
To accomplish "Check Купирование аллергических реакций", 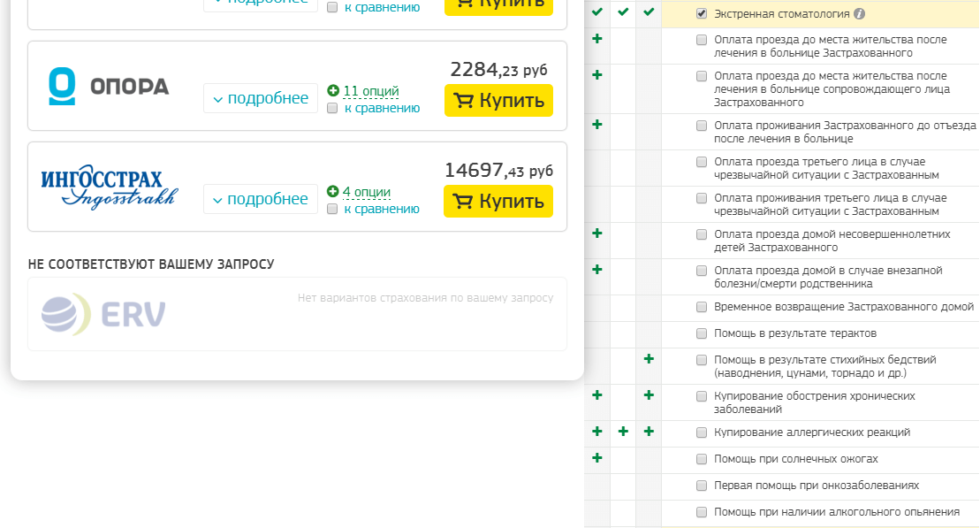I will coord(702,432).
